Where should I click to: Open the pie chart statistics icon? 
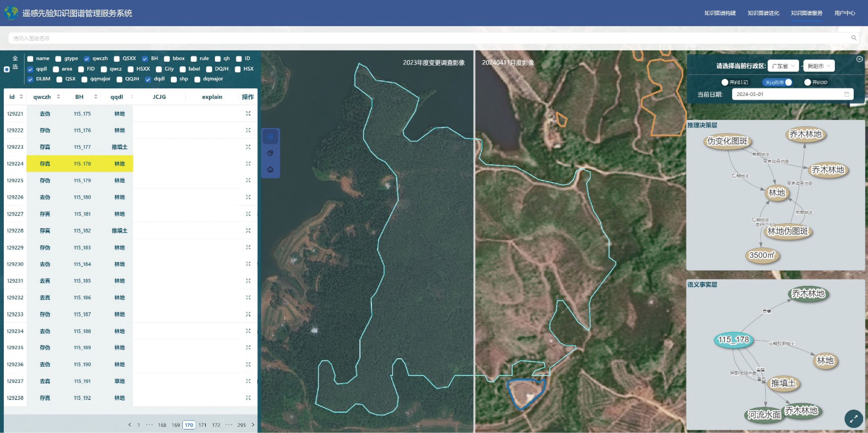pyautogui.click(x=270, y=153)
